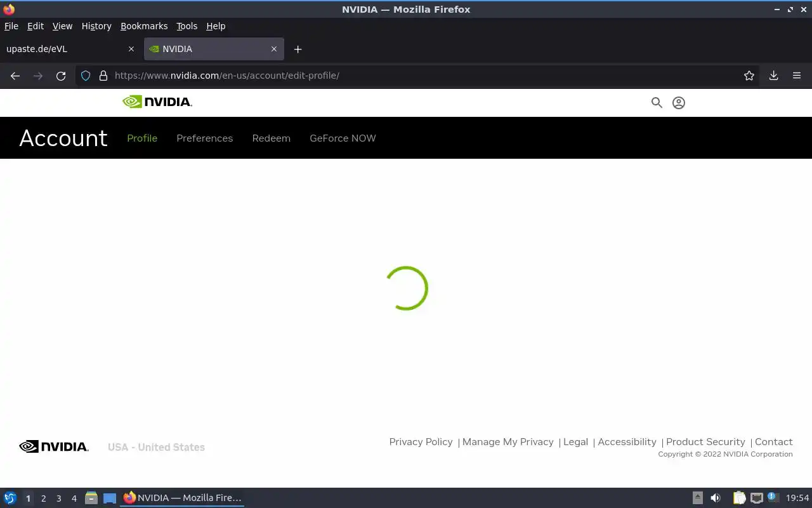Open the Firefox hamburger menu
Image resolution: width=812 pixels, height=508 pixels.
[797, 76]
